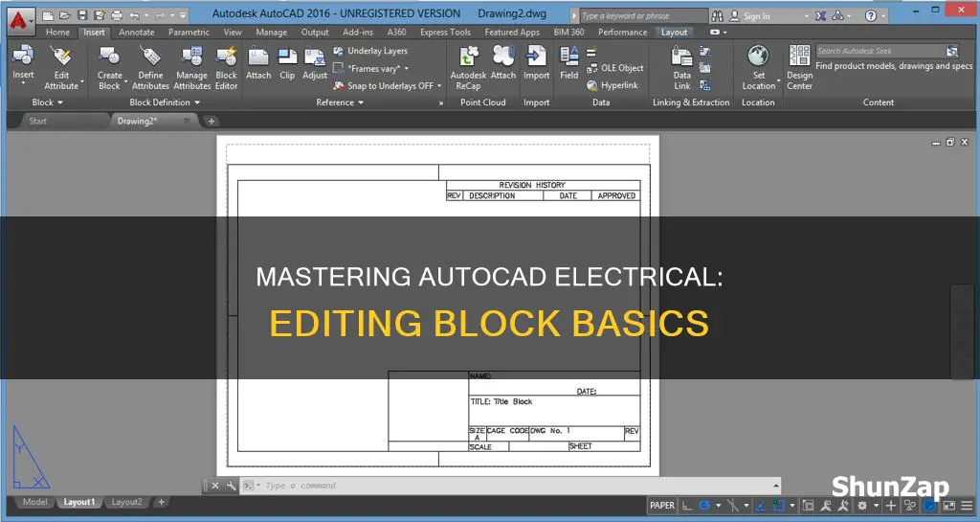Viewport: 980px width, 522px height.
Task: Open the Autodesk Exchange Apps icon
Action: (x=820, y=15)
